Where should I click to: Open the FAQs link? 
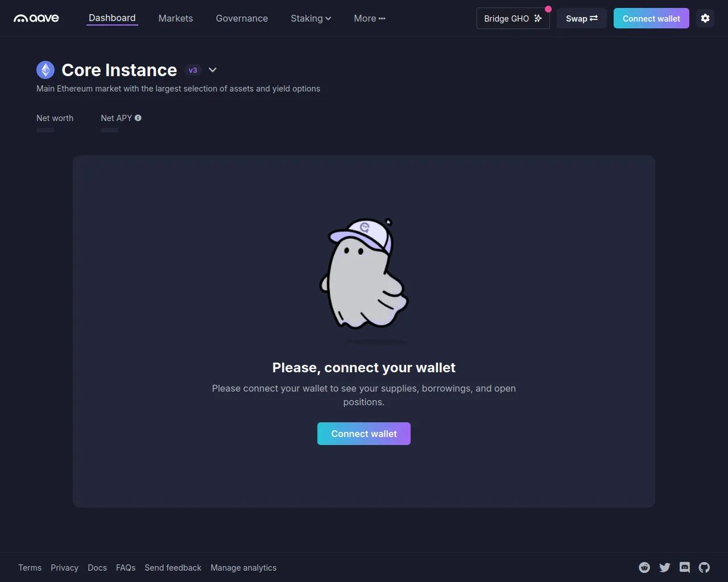tap(126, 568)
